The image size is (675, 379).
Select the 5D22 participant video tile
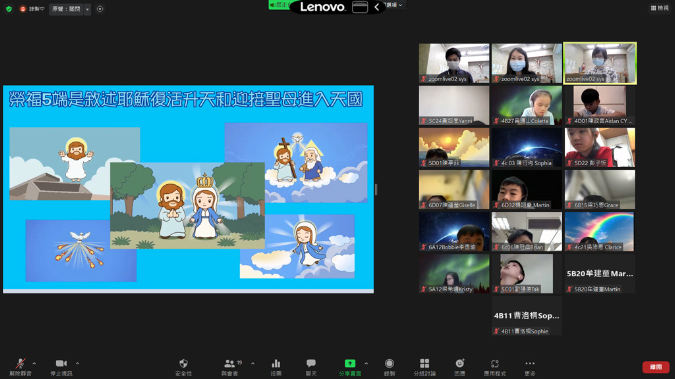600,147
